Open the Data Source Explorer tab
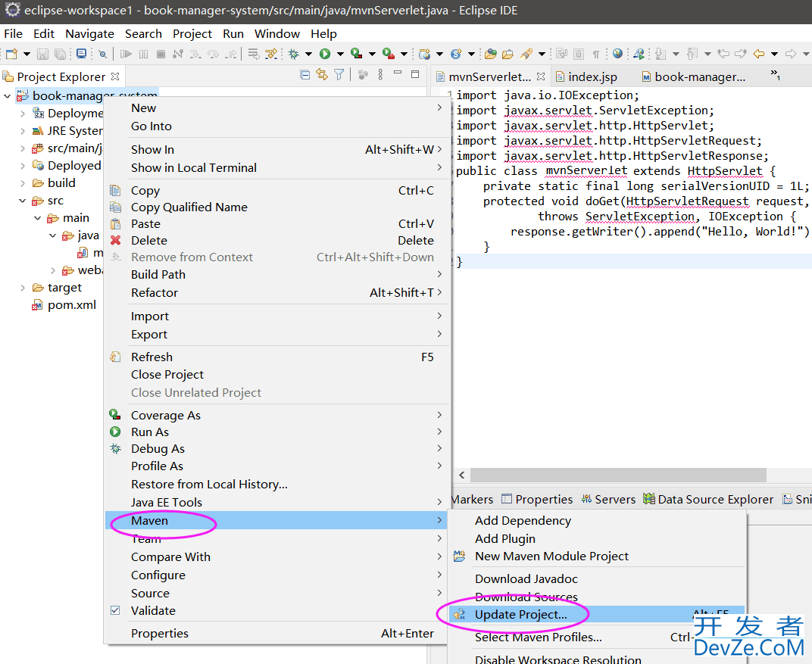This screenshot has height=664, width=812. tap(708, 500)
